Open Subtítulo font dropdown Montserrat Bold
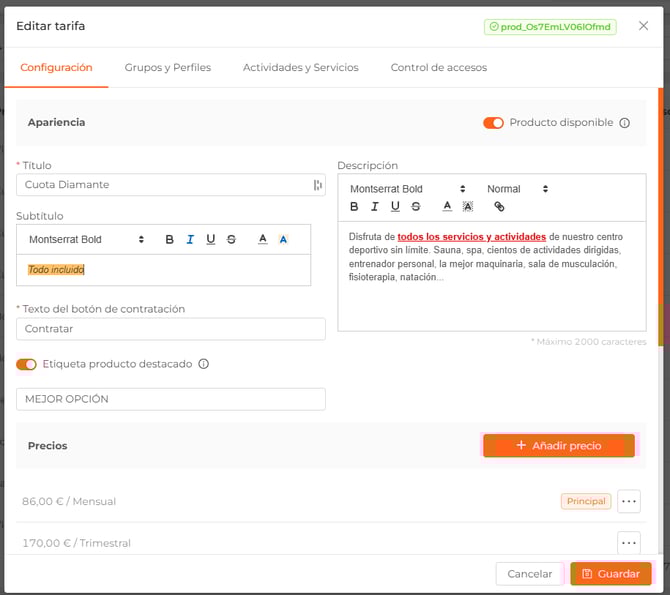Image resolution: width=670 pixels, height=595 pixels. click(x=86, y=240)
